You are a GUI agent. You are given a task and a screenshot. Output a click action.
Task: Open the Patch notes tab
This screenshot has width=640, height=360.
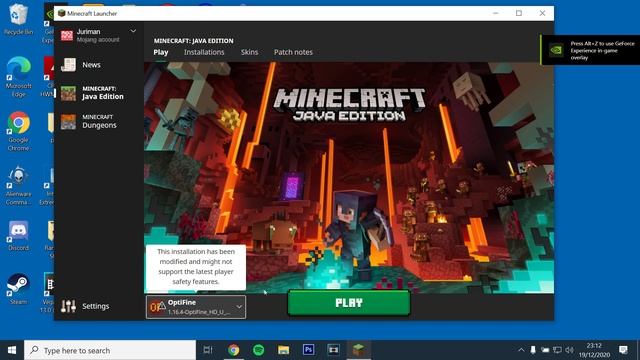click(x=293, y=52)
